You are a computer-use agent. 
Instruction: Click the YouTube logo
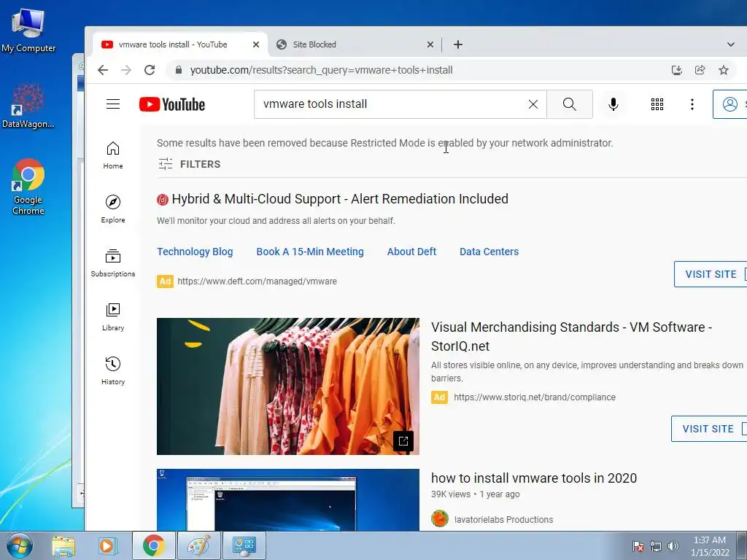coord(172,104)
